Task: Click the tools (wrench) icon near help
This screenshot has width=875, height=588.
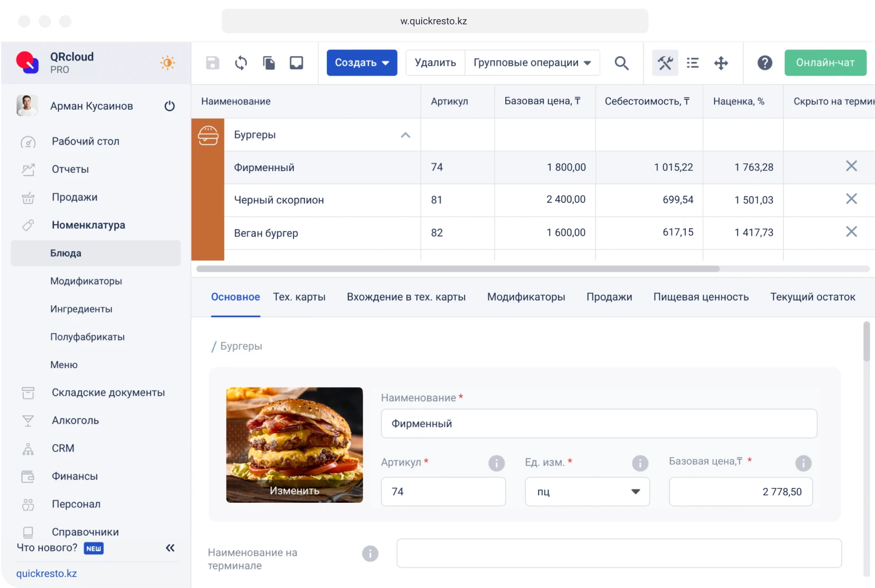Action: [665, 63]
